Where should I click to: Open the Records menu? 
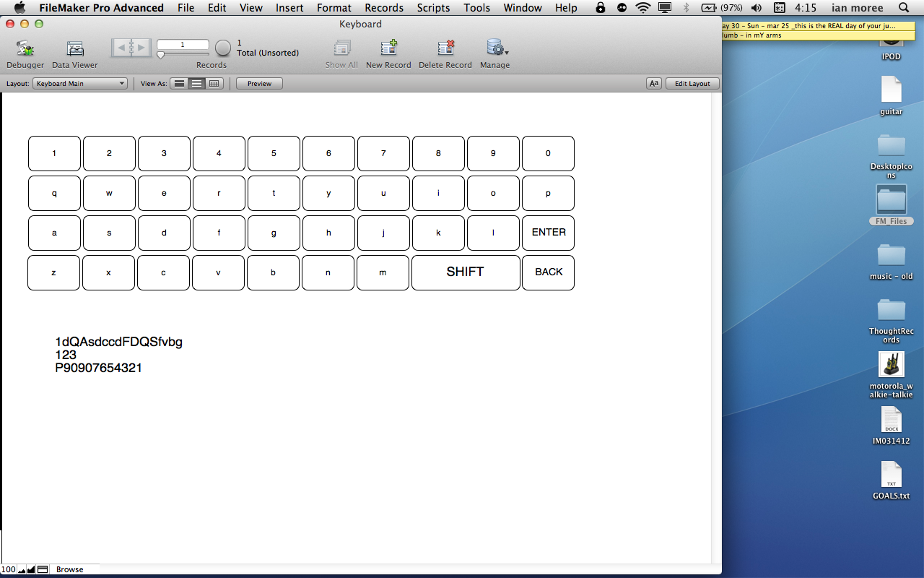384,8
